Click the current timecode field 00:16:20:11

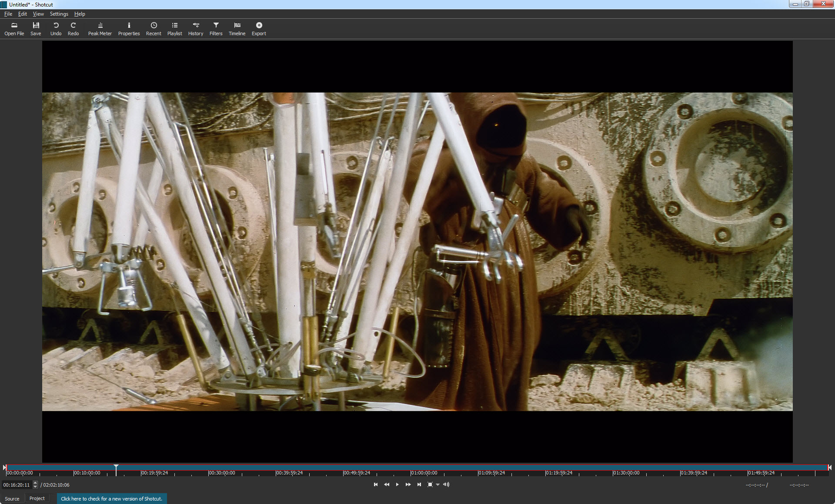coord(17,485)
